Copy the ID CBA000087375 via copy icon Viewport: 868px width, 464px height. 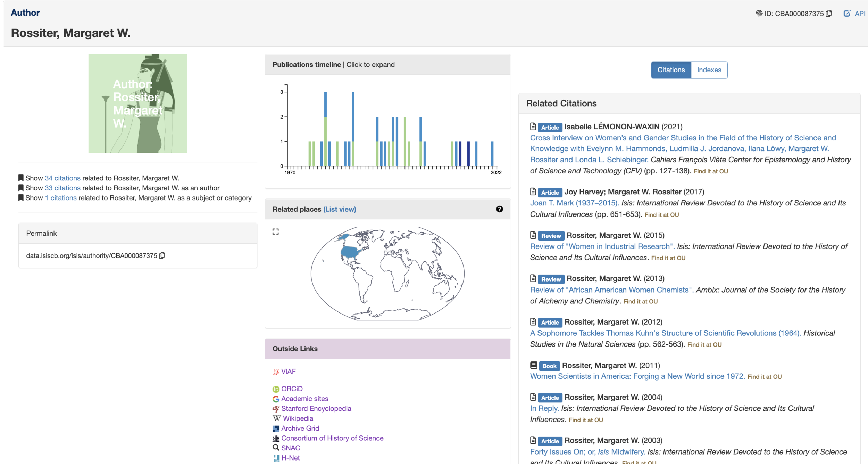pos(829,14)
